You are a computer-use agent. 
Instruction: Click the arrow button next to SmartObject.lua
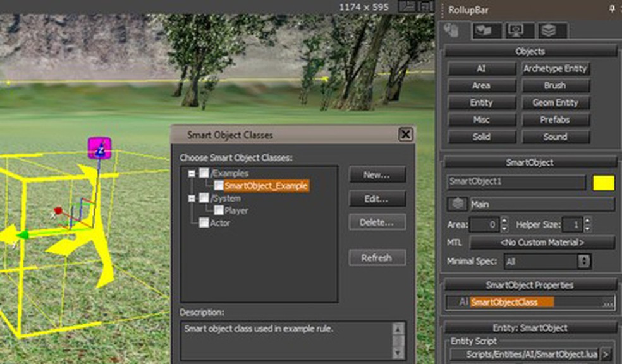605,355
